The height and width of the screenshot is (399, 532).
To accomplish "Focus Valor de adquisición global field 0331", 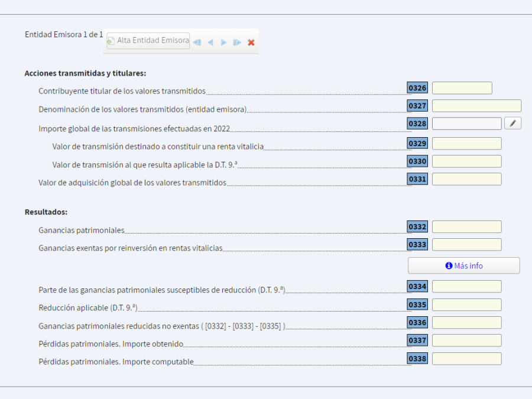I will pos(466,179).
